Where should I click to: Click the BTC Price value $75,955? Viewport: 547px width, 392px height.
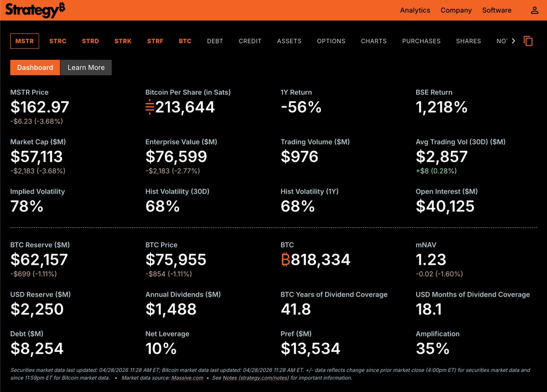coord(176,260)
